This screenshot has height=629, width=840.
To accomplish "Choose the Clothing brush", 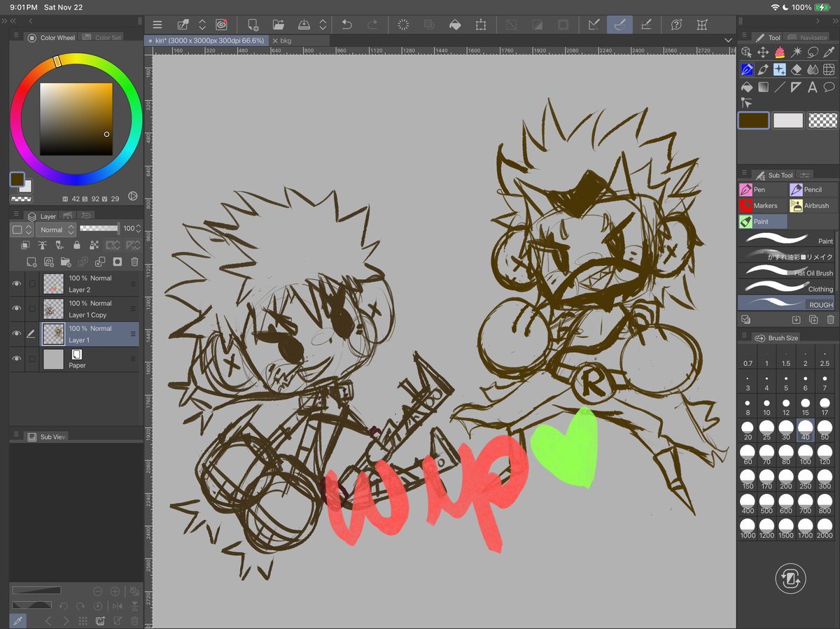I will pos(786,287).
